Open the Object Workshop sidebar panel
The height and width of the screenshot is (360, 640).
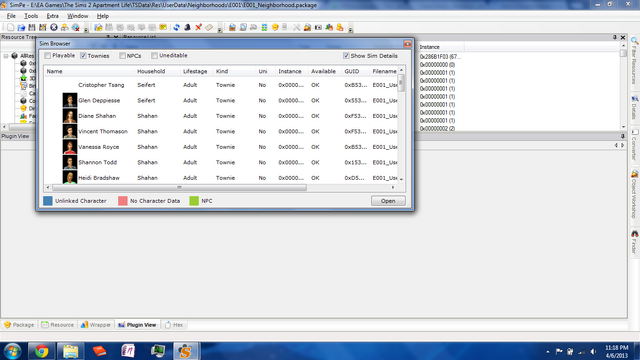coord(635,195)
